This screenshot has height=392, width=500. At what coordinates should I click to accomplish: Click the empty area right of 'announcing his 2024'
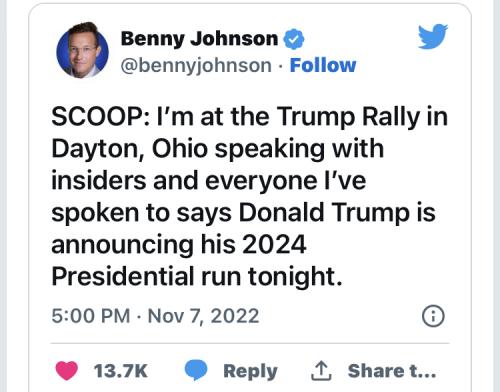coord(377,244)
